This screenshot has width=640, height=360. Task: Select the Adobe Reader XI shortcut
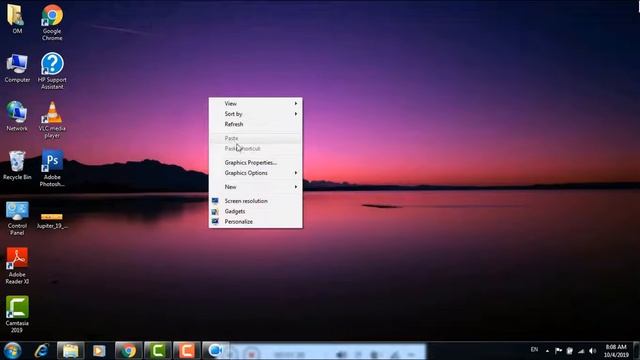(17, 266)
